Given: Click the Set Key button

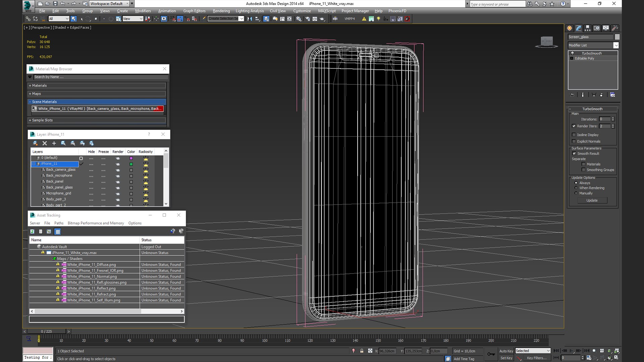Looking at the screenshot, I should coord(506,358).
